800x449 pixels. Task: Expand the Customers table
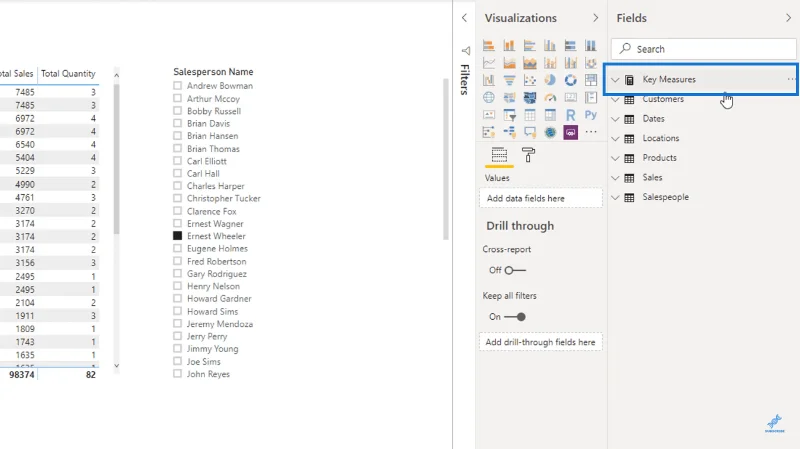point(615,99)
